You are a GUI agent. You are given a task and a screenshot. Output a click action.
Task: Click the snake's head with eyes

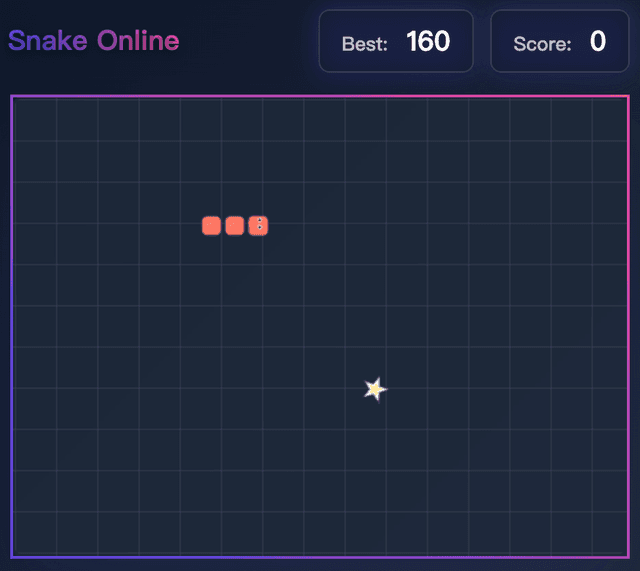click(258, 226)
